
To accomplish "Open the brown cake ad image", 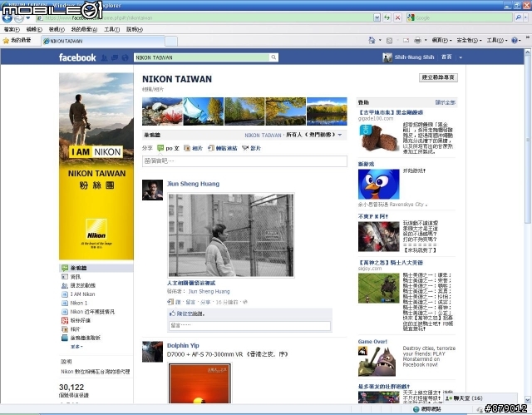I will coord(379,137).
